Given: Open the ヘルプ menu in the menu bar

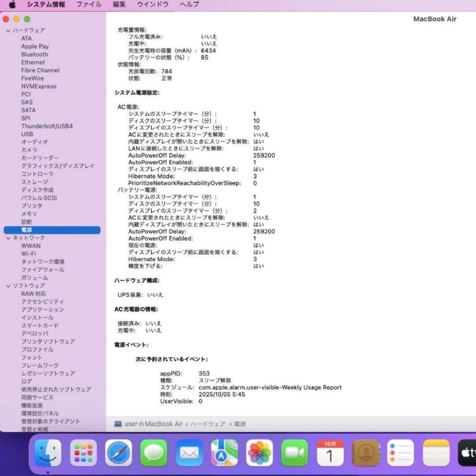Looking at the screenshot, I should [188, 5].
